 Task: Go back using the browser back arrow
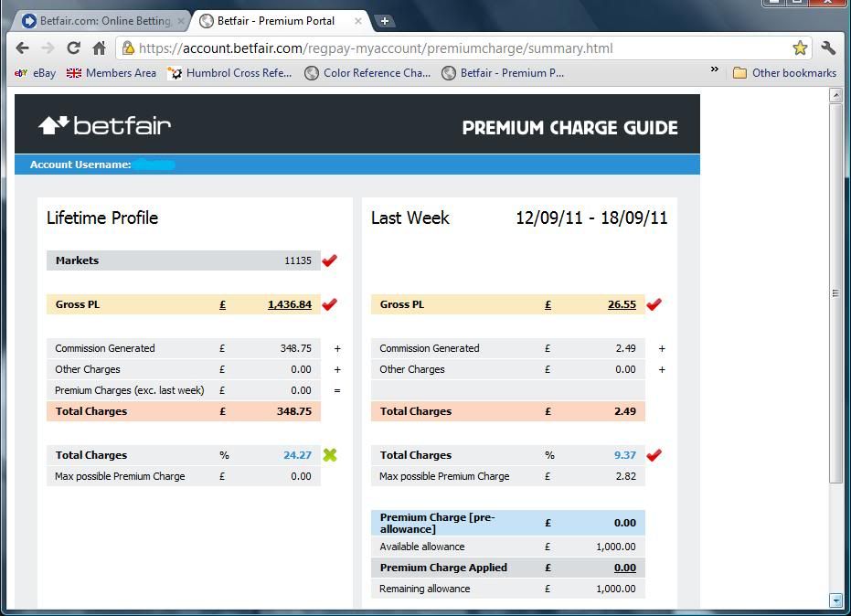click(22, 48)
